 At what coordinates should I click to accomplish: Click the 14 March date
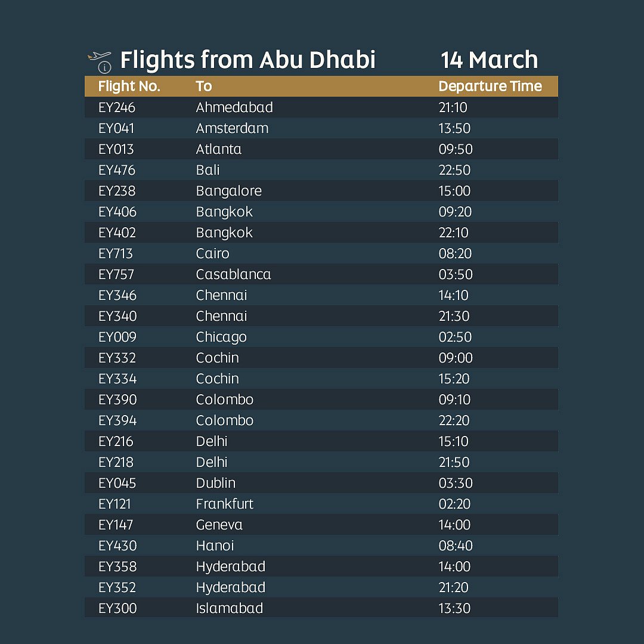(x=489, y=60)
